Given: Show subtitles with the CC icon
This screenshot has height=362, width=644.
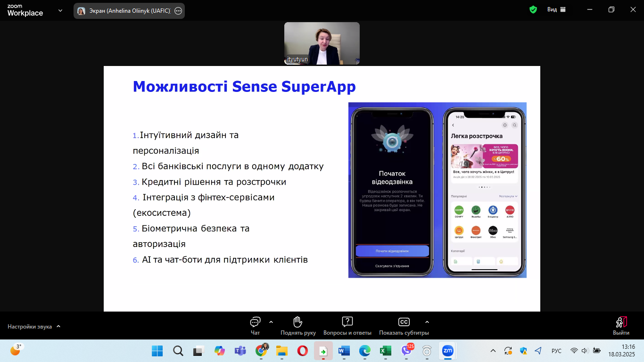Looking at the screenshot, I should tap(404, 322).
